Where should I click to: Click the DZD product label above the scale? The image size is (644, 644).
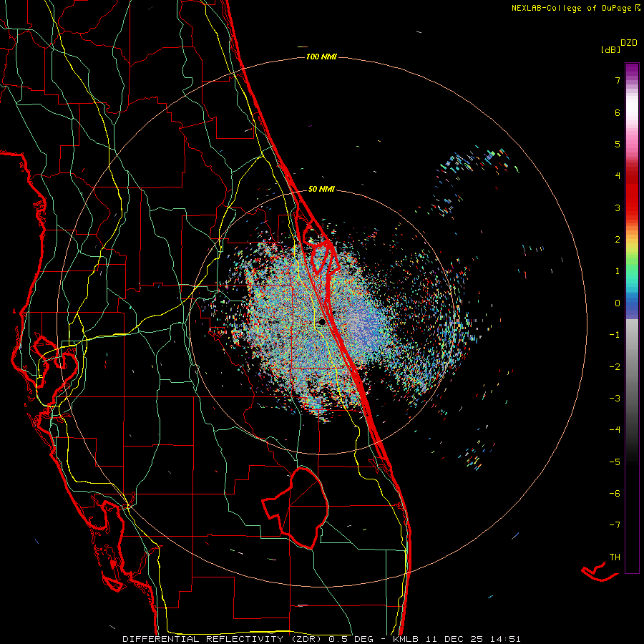click(x=628, y=43)
